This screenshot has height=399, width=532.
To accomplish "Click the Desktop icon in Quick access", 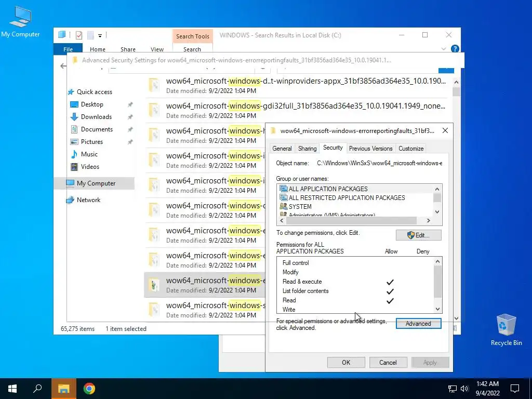I will (74, 104).
